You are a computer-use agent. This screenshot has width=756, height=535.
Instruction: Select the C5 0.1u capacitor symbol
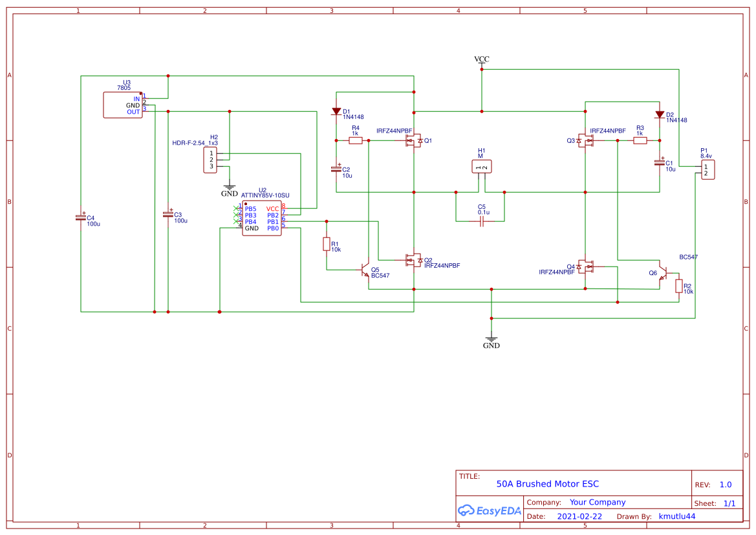pos(481,221)
